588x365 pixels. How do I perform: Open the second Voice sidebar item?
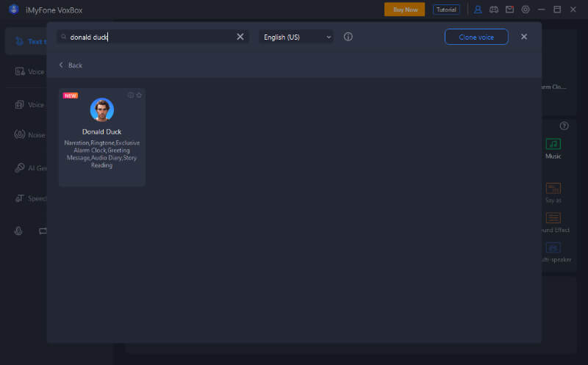coord(29,105)
